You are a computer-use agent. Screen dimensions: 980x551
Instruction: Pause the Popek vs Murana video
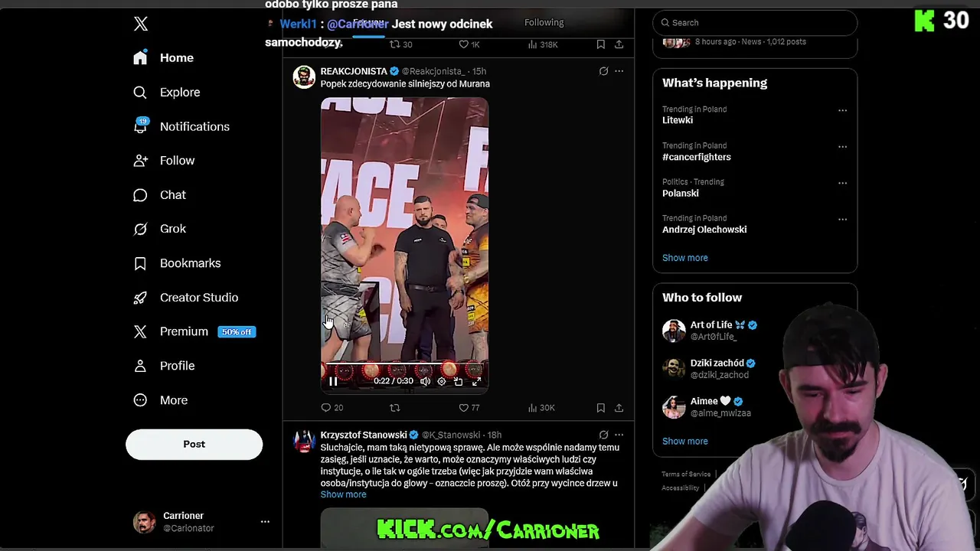coord(333,381)
